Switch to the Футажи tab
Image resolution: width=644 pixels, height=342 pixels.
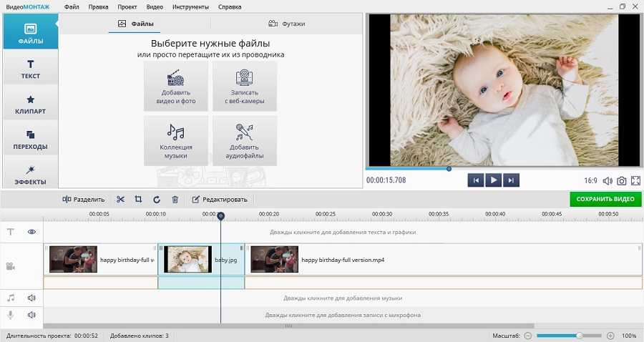(286, 24)
